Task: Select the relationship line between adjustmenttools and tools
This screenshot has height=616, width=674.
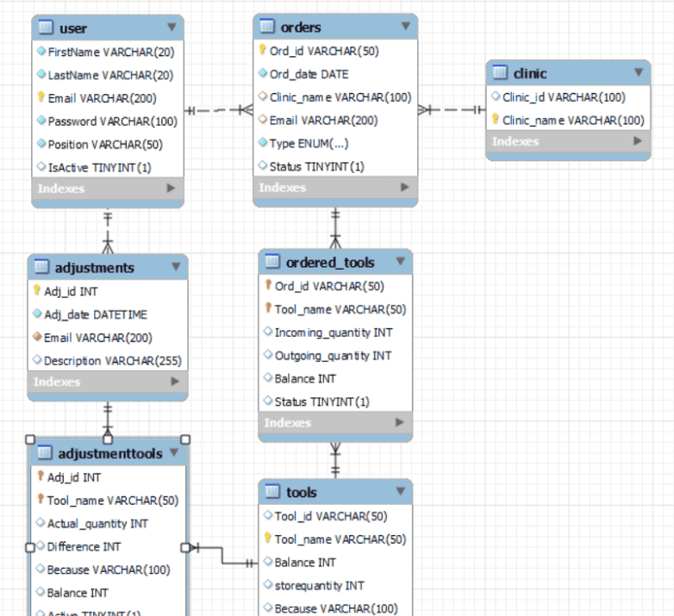Action: pos(222,556)
